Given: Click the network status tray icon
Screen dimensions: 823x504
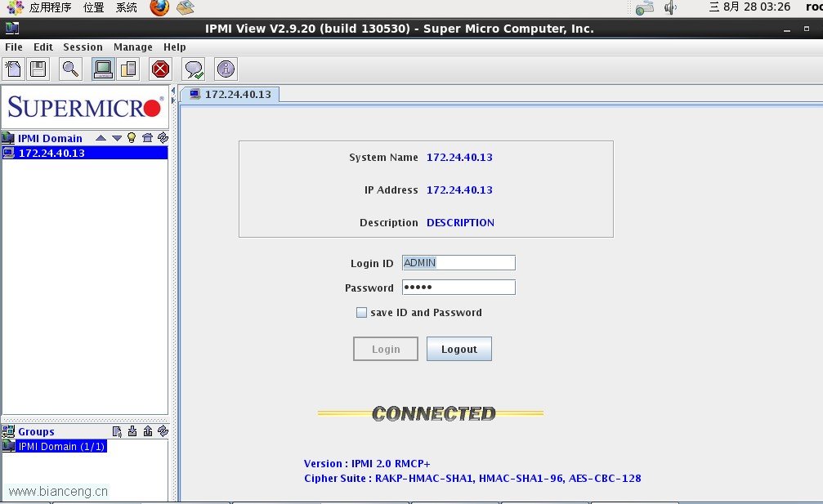Looking at the screenshot, I should coord(645,8).
